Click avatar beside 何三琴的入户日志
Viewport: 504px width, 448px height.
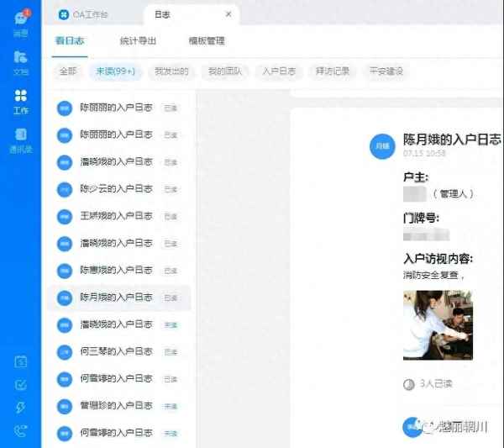coord(65,352)
